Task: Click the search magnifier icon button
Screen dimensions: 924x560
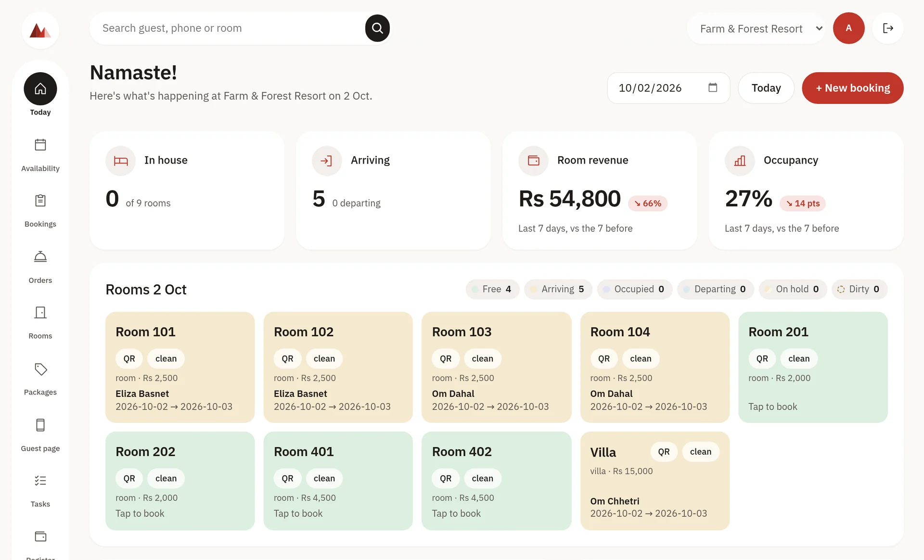Action: tap(377, 28)
